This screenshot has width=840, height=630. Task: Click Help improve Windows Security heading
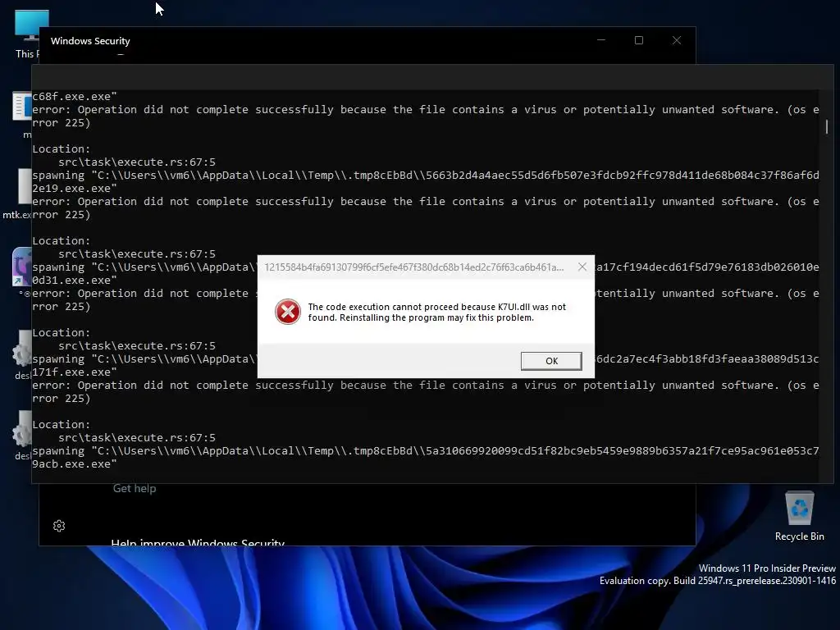[x=198, y=542]
